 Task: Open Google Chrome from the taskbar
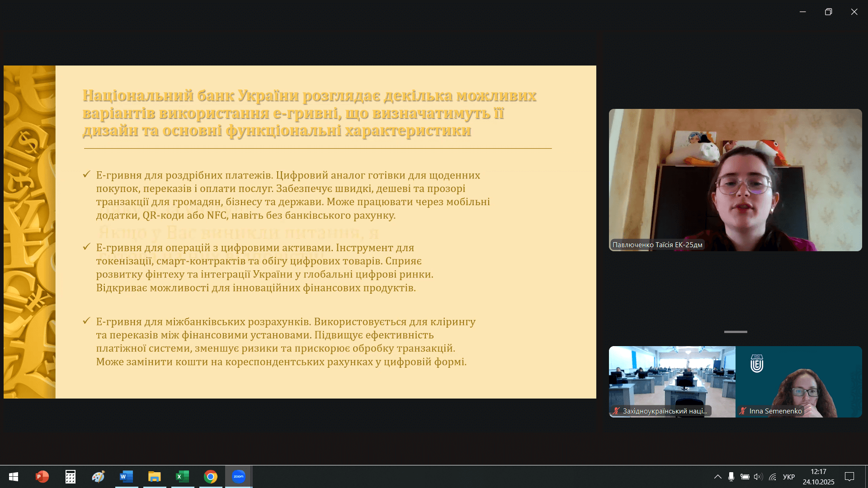coord(211,477)
